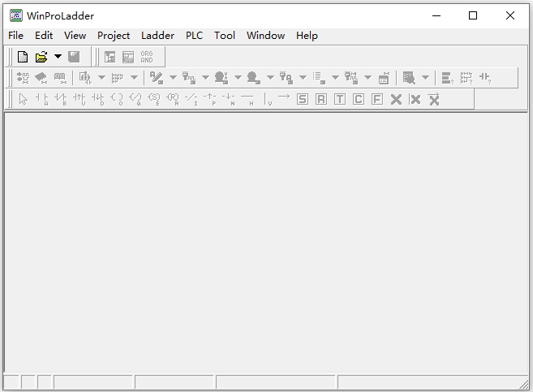Image resolution: width=533 pixels, height=392 pixels.
Task: Click the program block contact-symbol icon
Action: point(85,78)
